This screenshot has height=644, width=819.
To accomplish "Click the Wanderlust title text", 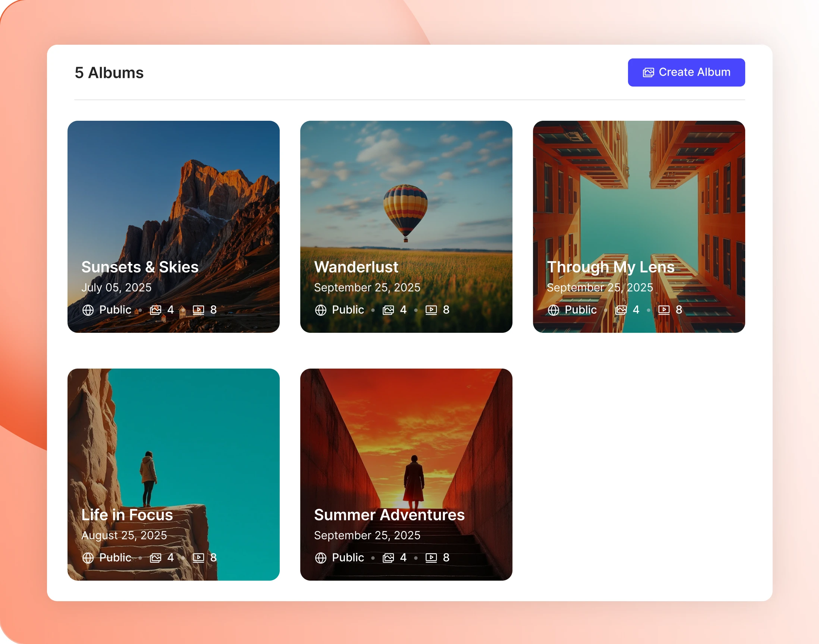I will pos(356,267).
